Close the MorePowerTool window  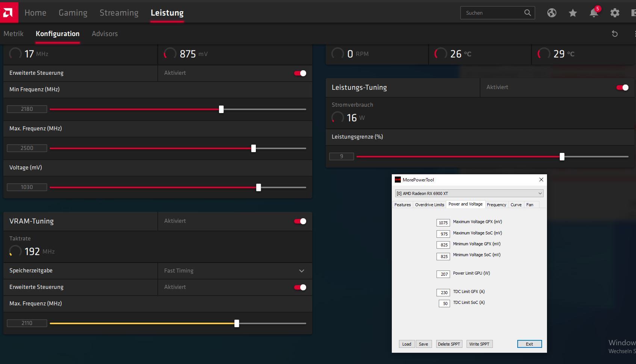541,180
